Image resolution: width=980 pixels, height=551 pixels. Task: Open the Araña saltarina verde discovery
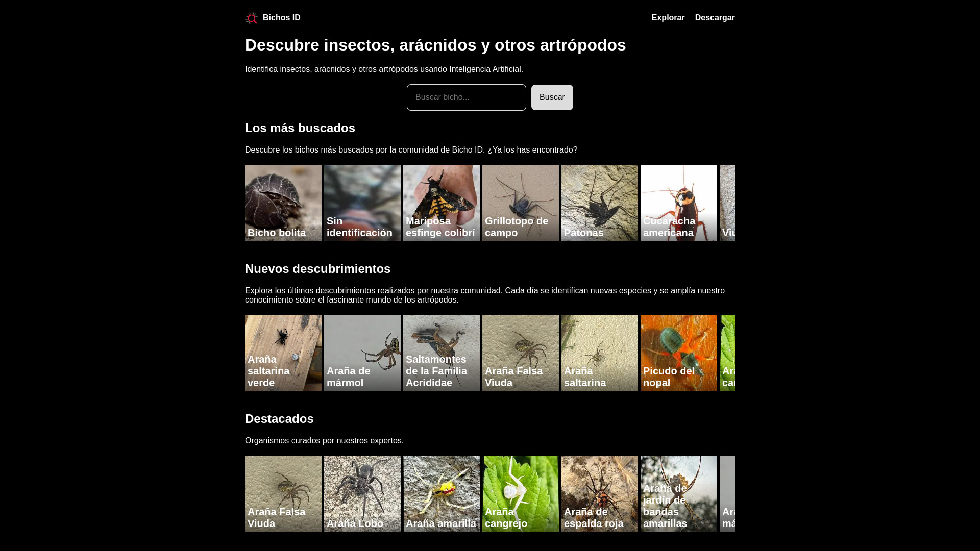coord(283,353)
